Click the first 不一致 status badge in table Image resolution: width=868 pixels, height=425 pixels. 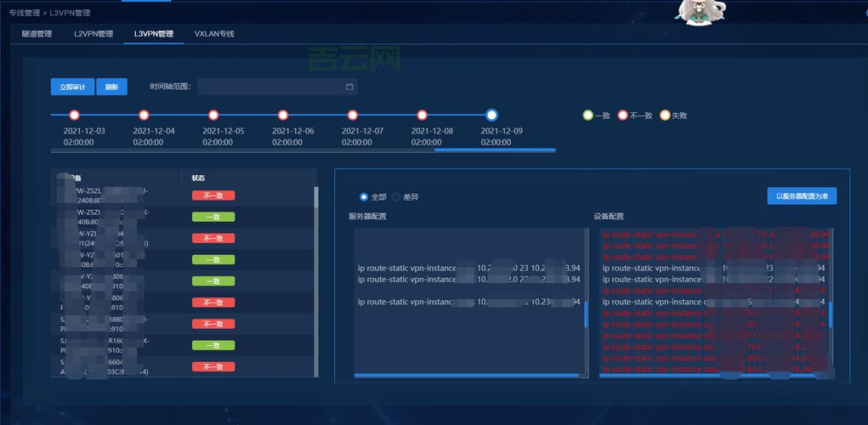click(x=213, y=195)
